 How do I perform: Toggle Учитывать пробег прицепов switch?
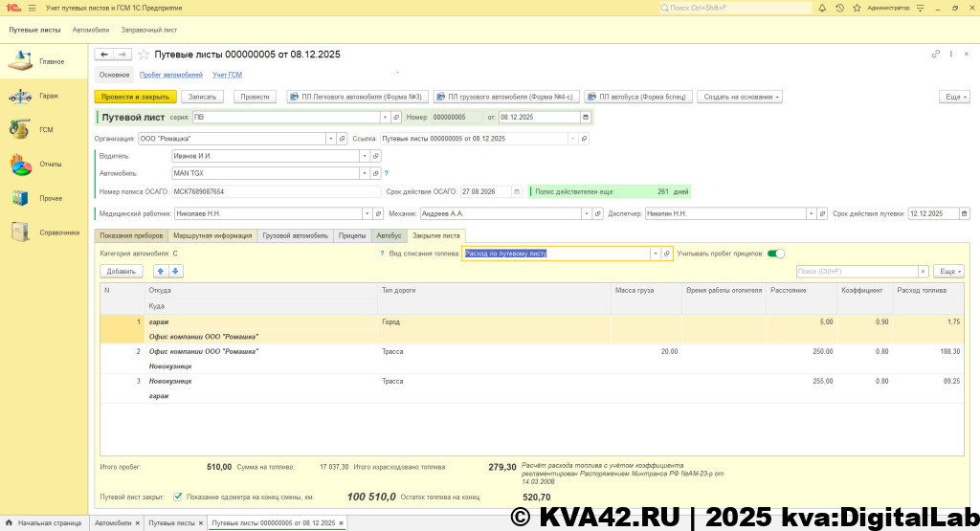776,254
